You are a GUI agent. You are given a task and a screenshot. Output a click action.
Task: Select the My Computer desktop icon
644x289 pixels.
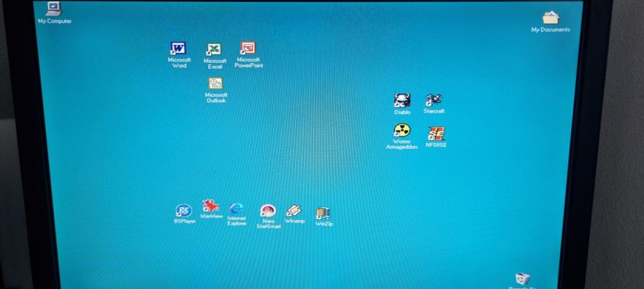(x=54, y=8)
